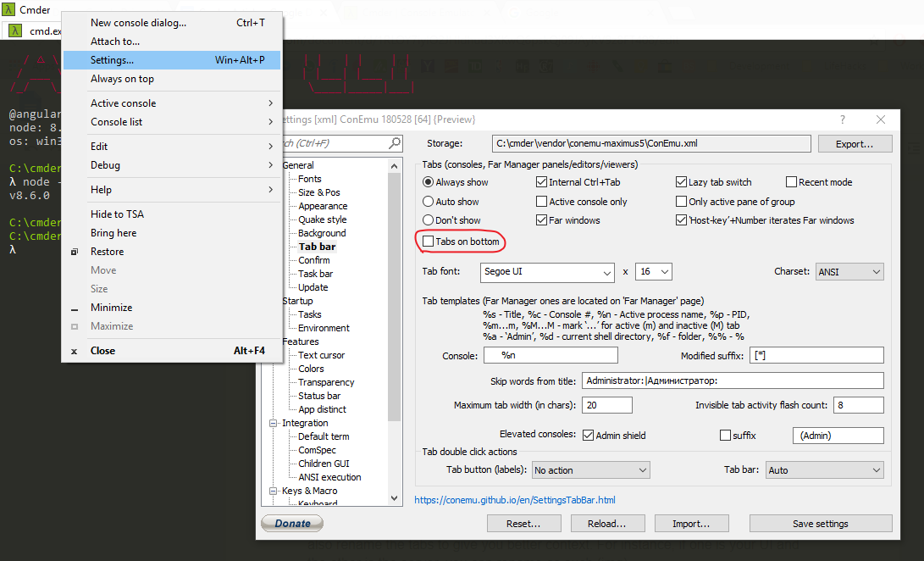The height and width of the screenshot is (561, 924).
Task: Close the ConEmu settings dialog
Action: pyautogui.click(x=881, y=119)
